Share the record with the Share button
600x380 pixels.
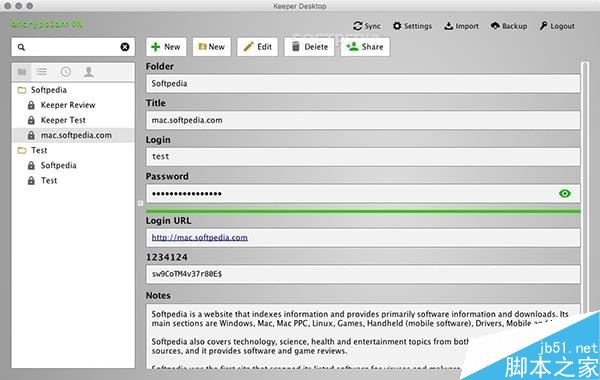click(365, 47)
